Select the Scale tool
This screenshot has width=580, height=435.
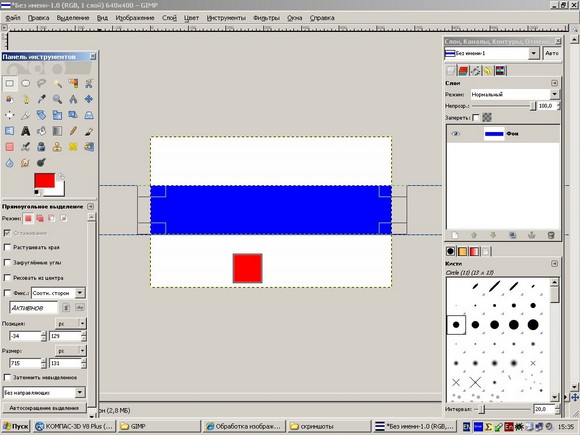click(x=57, y=115)
